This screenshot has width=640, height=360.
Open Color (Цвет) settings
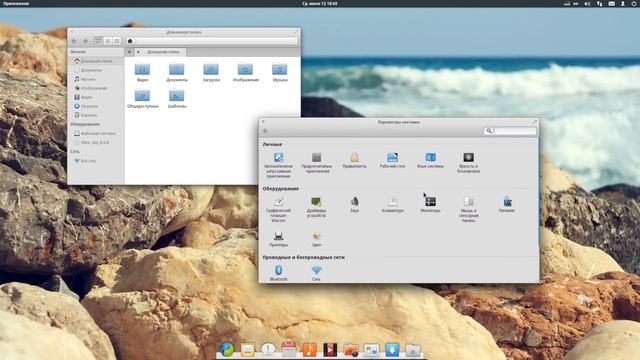[316, 239]
